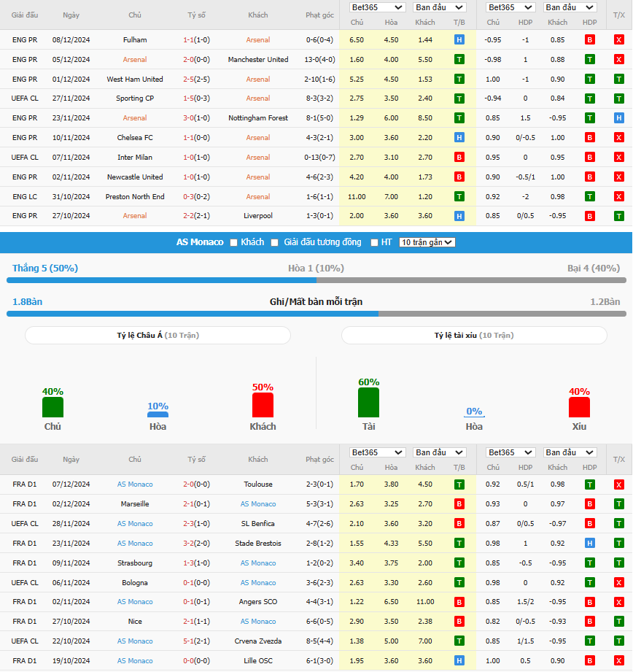Click the red X badge in Bologna row

[619, 583]
